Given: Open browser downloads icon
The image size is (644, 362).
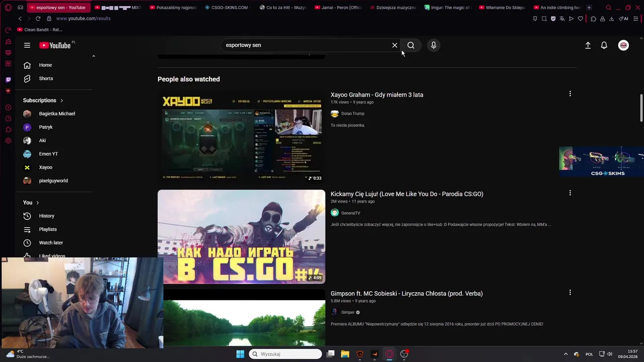Looking at the screenshot, I should [611, 19].
